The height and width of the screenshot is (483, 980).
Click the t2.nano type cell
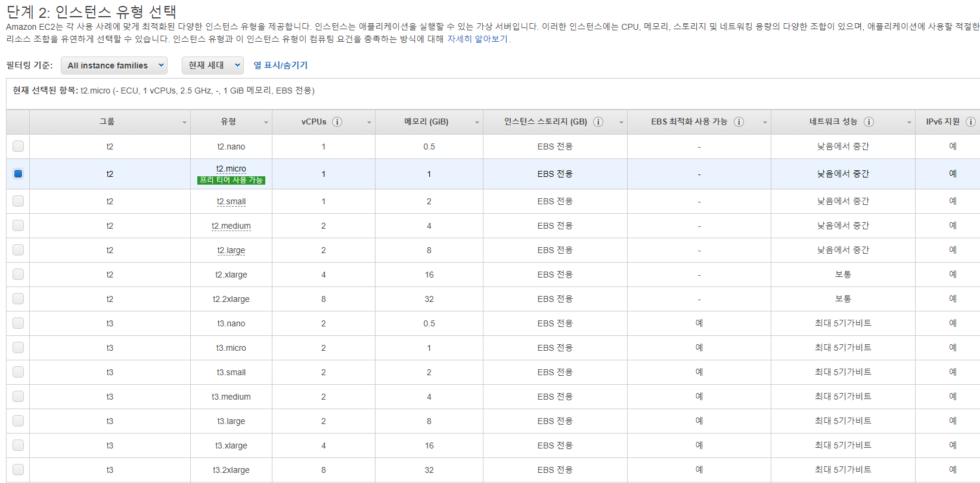[x=231, y=147]
